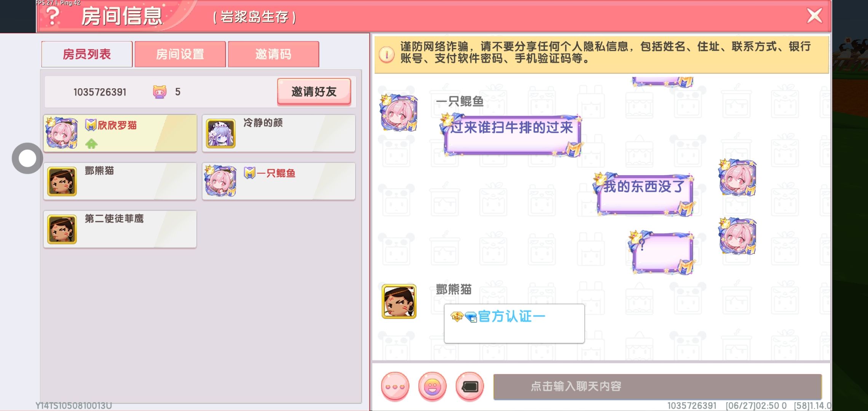Select member card 第二使徒菲鹰
Image resolution: width=868 pixels, height=411 pixels.
[x=120, y=229]
